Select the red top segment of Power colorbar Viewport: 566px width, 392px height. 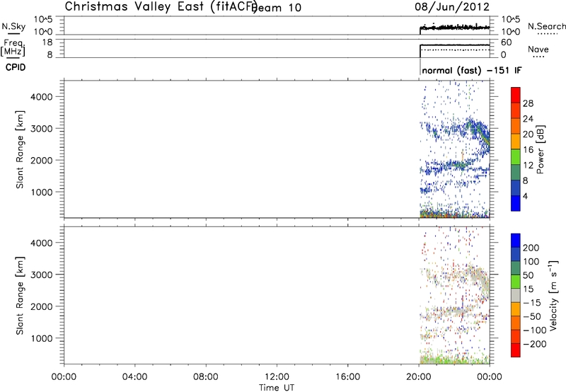coord(516,95)
